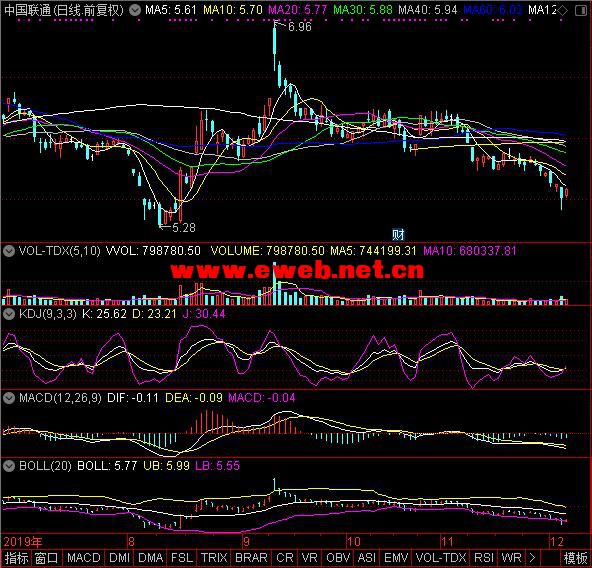Switch the indicator to DMI
The height and width of the screenshot is (568, 592).
tap(119, 558)
